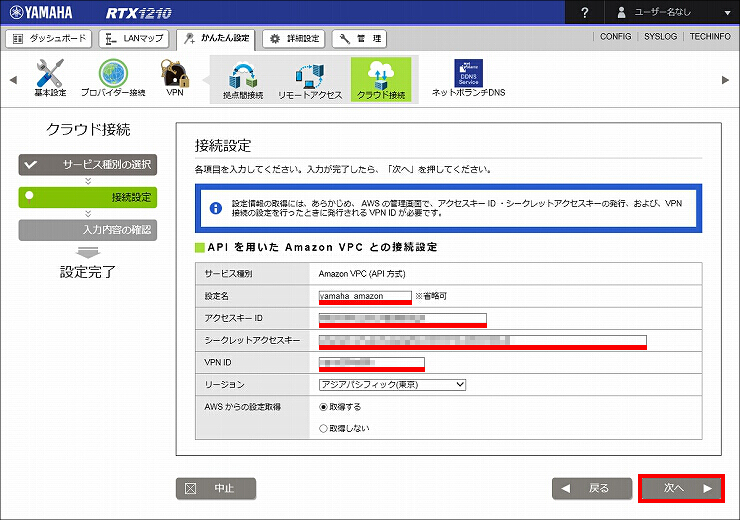This screenshot has height=520, width=740.
Task: Click the user account icon
Action: [x=621, y=13]
